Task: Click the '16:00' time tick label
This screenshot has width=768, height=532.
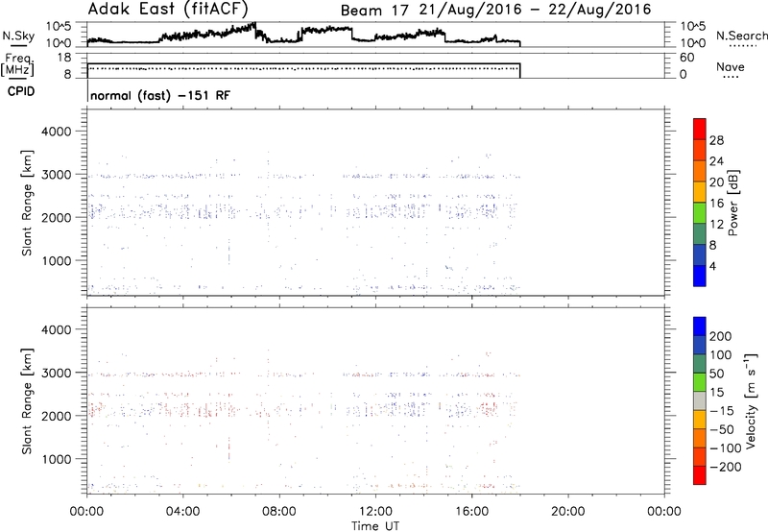Action: (x=471, y=512)
